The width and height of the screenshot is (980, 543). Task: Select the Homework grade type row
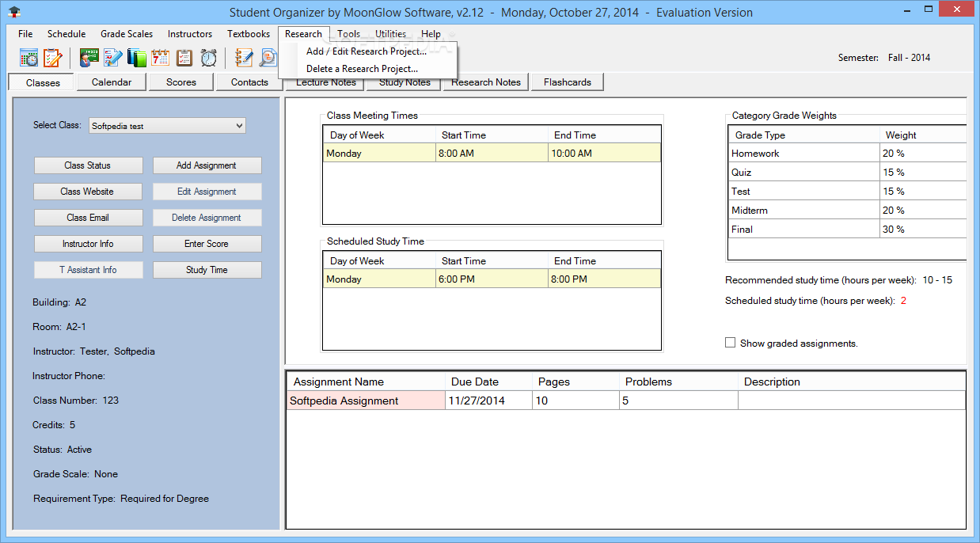[x=803, y=154]
